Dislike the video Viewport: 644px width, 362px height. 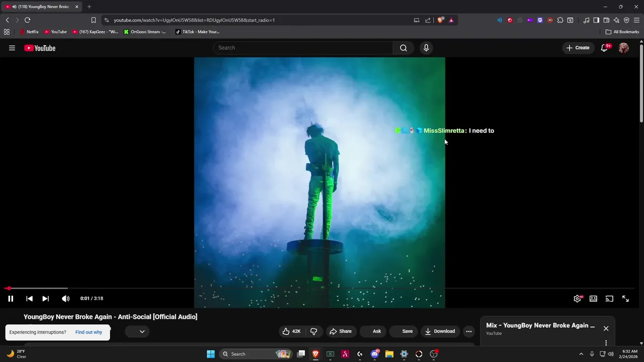coord(313,331)
